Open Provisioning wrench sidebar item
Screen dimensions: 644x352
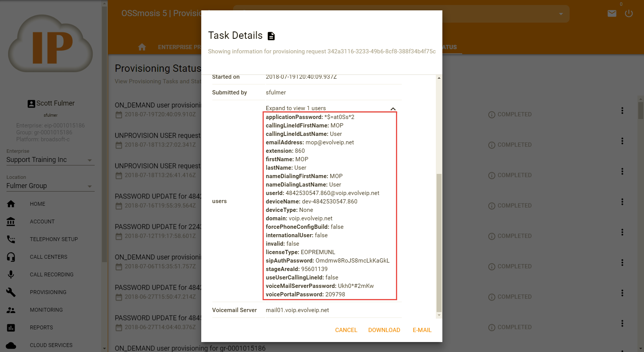(x=48, y=292)
